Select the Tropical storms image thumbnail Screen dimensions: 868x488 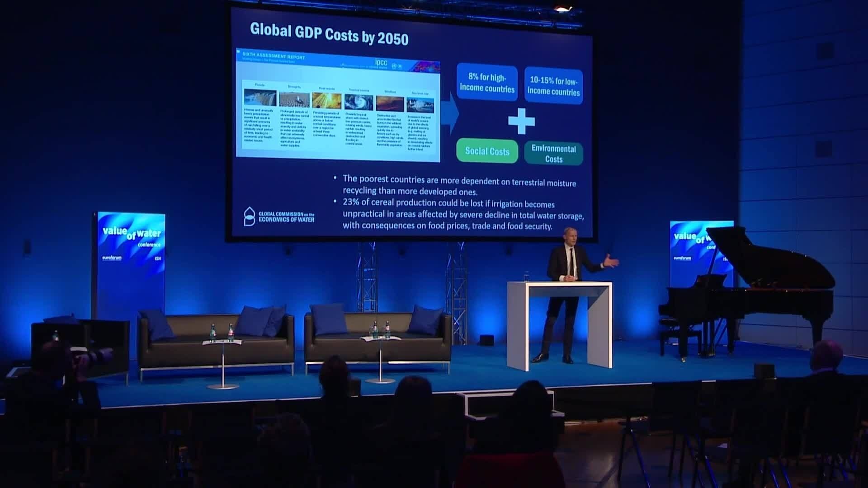[x=359, y=103]
